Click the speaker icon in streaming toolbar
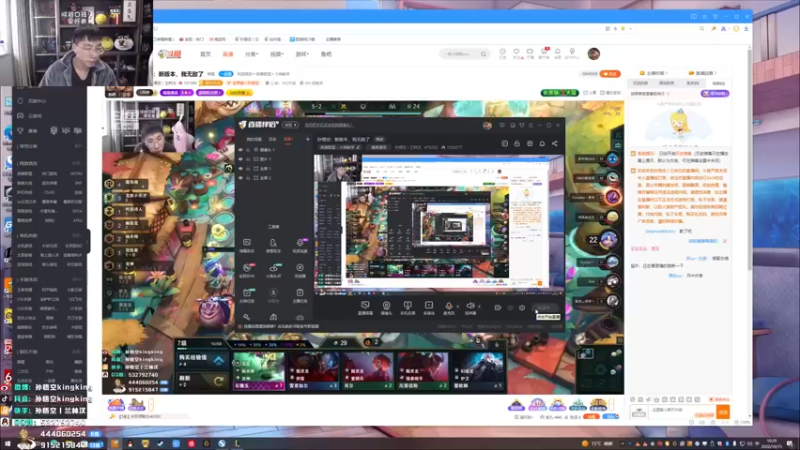Image resolution: width=800 pixels, height=450 pixels. [470, 307]
